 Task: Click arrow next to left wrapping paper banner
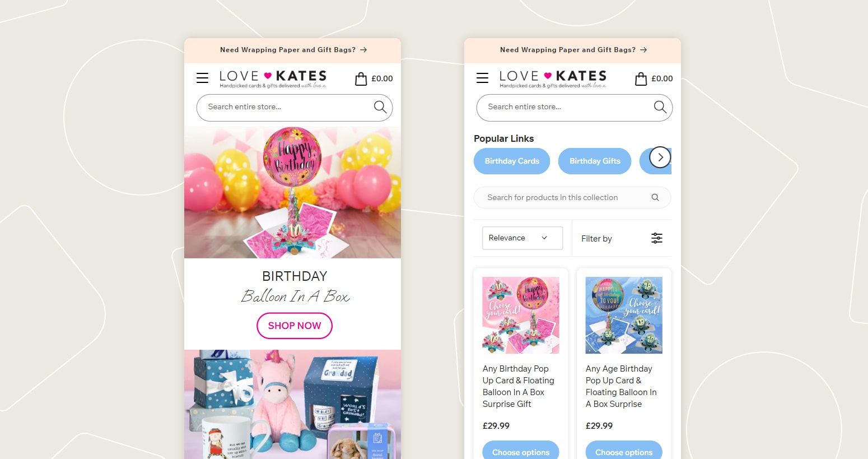(363, 50)
